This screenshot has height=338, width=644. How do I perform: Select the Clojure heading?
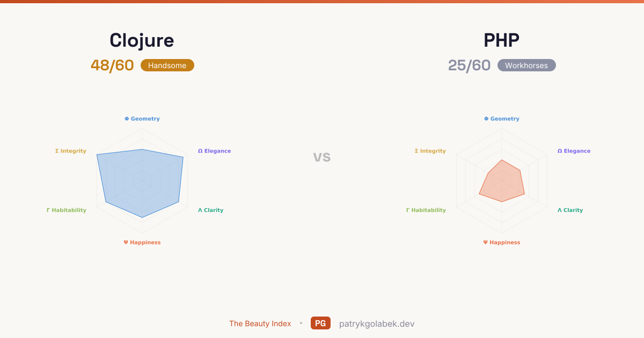142,40
